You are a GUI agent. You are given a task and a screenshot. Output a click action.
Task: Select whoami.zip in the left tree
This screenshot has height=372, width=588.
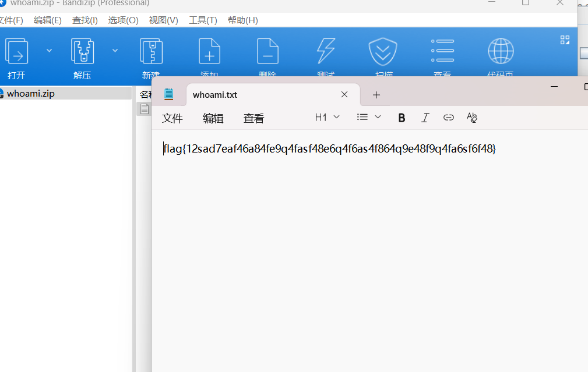pyautogui.click(x=30, y=93)
